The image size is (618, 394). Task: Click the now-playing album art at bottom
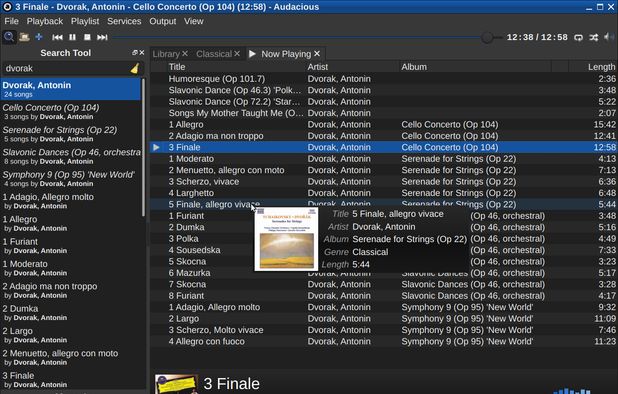coord(176,384)
